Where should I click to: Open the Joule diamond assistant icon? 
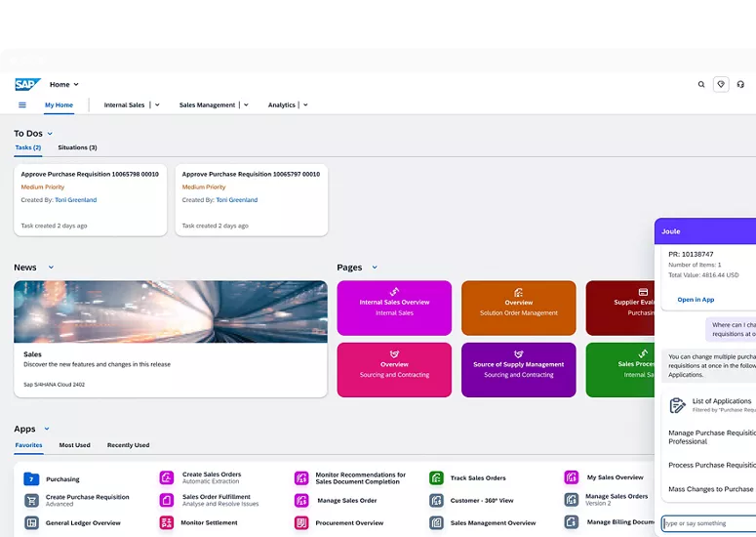tap(722, 85)
